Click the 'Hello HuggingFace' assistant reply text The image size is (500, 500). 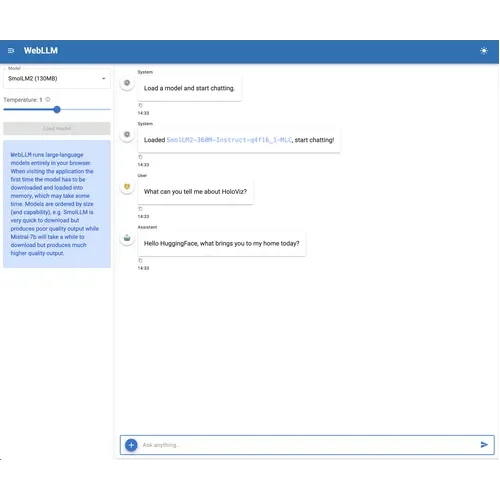point(221,244)
